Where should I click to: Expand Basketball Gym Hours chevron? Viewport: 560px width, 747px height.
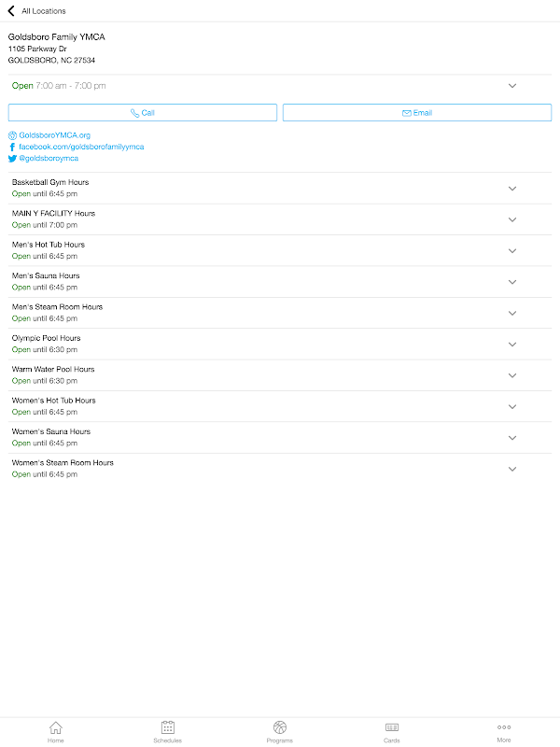[x=512, y=189]
